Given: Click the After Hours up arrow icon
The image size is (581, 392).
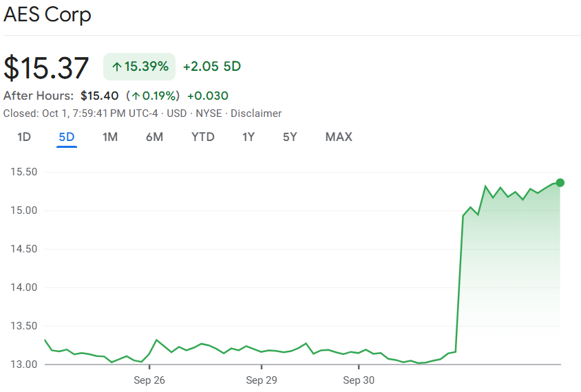Looking at the screenshot, I should (x=136, y=96).
